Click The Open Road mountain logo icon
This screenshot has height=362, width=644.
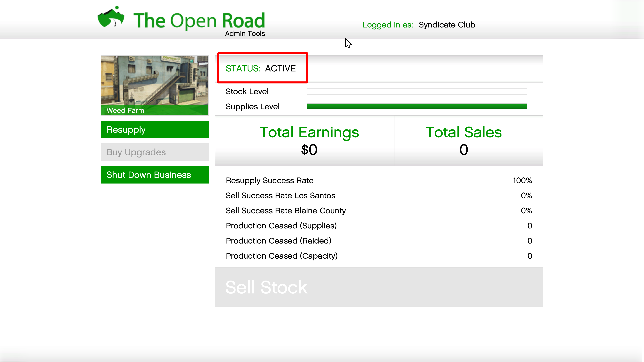click(x=111, y=17)
